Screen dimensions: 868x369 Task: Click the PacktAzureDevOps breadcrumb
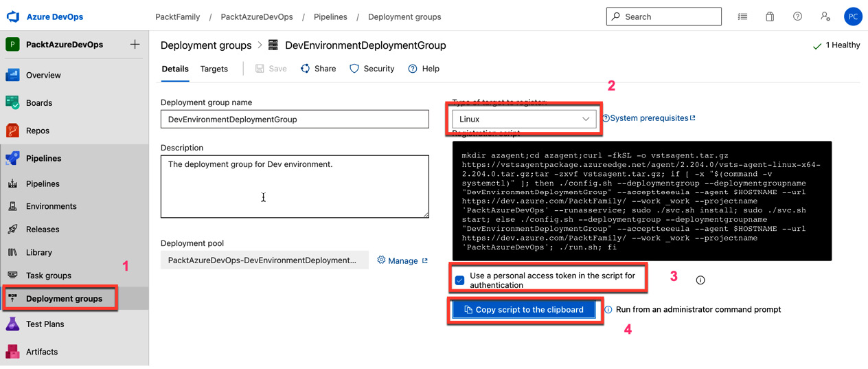pos(257,16)
